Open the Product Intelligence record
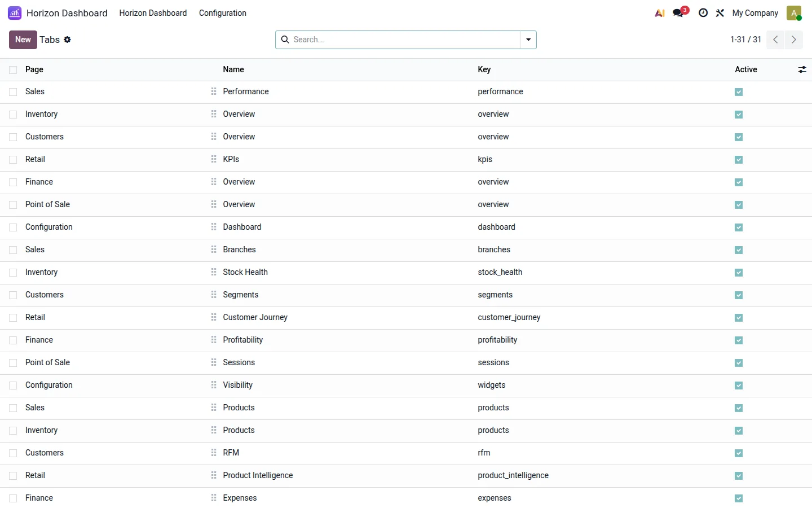Image resolution: width=812 pixels, height=508 pixels. [258, 475]
